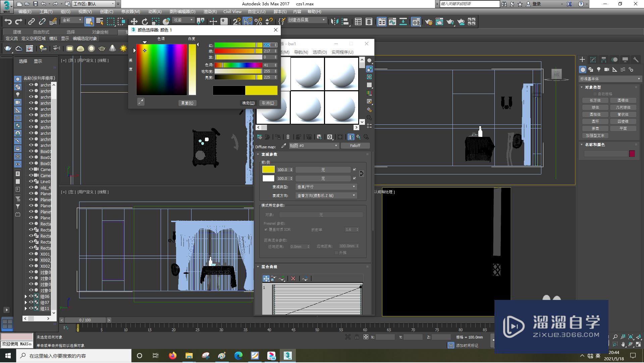Screen dimensions: 644x363
Task: Toggle second falloff map enable checkbox
Action: (354, 178)
